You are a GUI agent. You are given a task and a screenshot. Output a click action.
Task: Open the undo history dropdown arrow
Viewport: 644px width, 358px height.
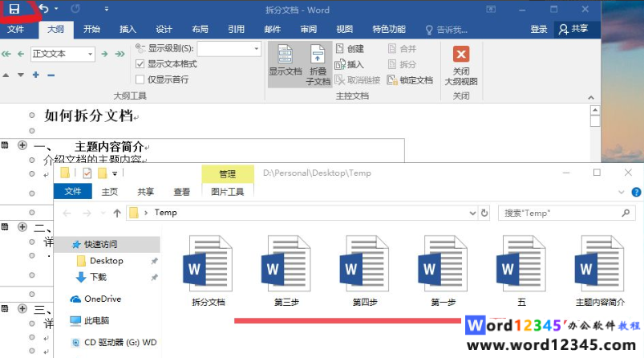(x=56, y=9)
